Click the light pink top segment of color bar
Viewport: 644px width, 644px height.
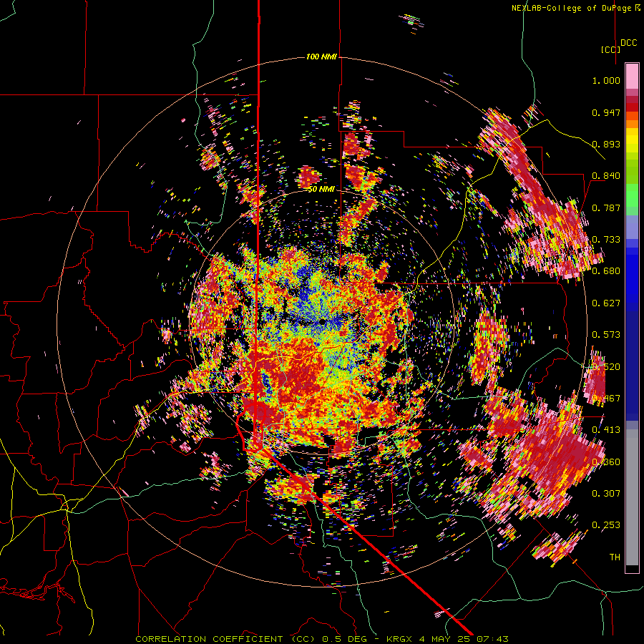click(632, 76)
